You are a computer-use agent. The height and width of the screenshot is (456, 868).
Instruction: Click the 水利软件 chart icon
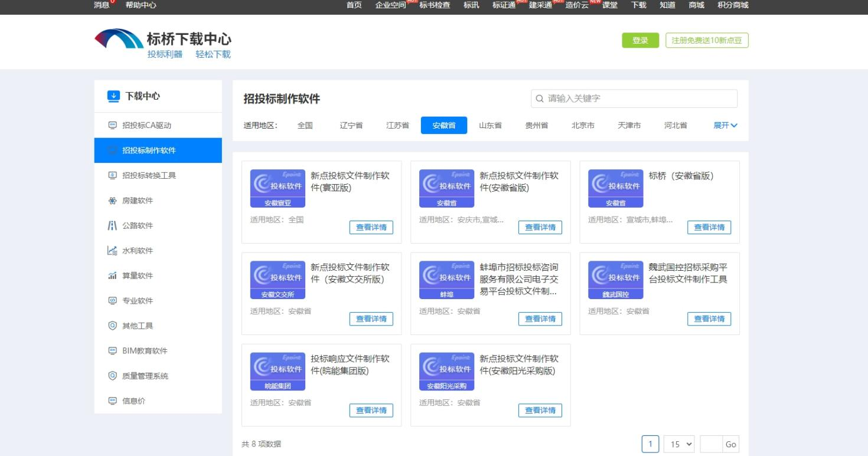[112, 251]
